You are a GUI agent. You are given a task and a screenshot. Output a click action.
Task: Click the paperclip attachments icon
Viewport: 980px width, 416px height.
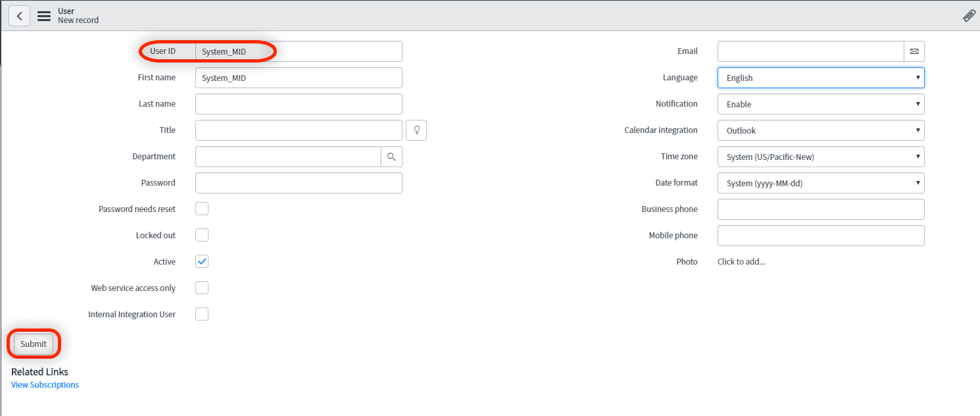[968, 16]
